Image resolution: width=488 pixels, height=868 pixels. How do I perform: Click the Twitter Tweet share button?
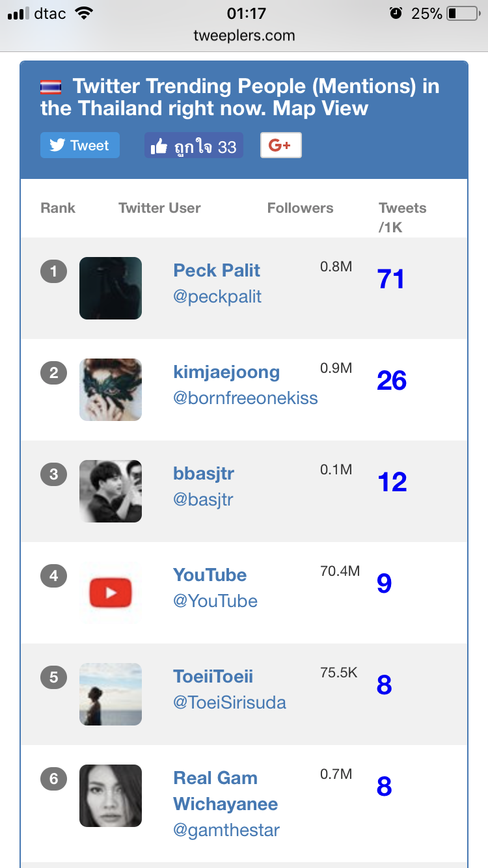click(x=80, y=145)
